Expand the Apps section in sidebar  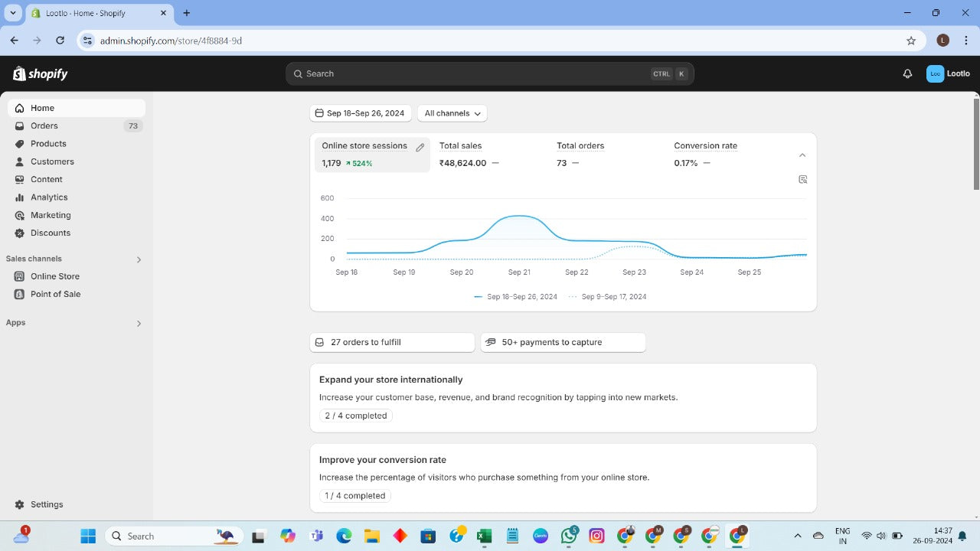[x=139, y=324]
